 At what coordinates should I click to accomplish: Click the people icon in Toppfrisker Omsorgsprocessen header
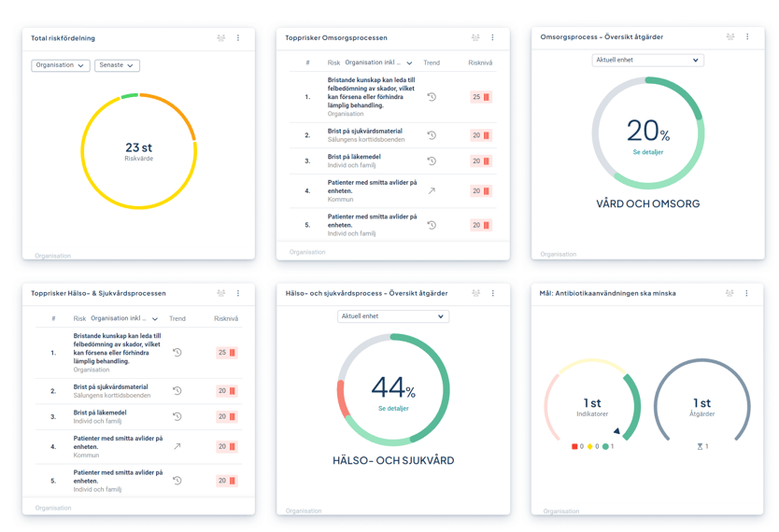point(475,38)
